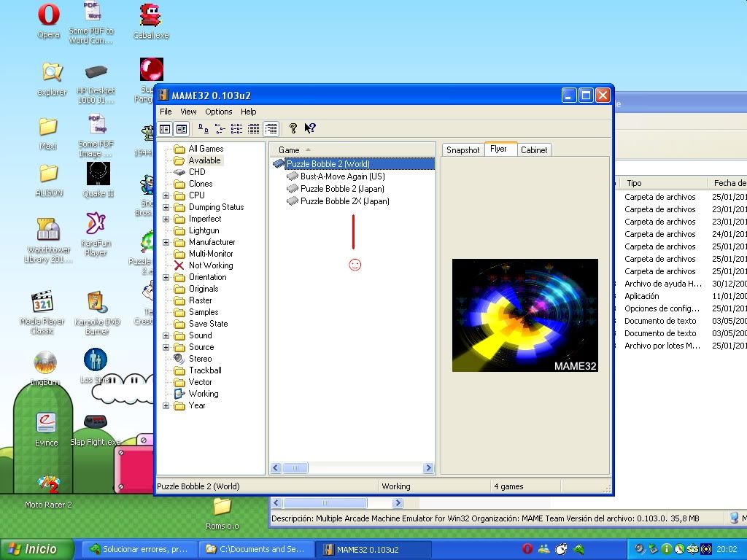
Task: Switch to List view in toolbar
Action: tap(237, 128)
